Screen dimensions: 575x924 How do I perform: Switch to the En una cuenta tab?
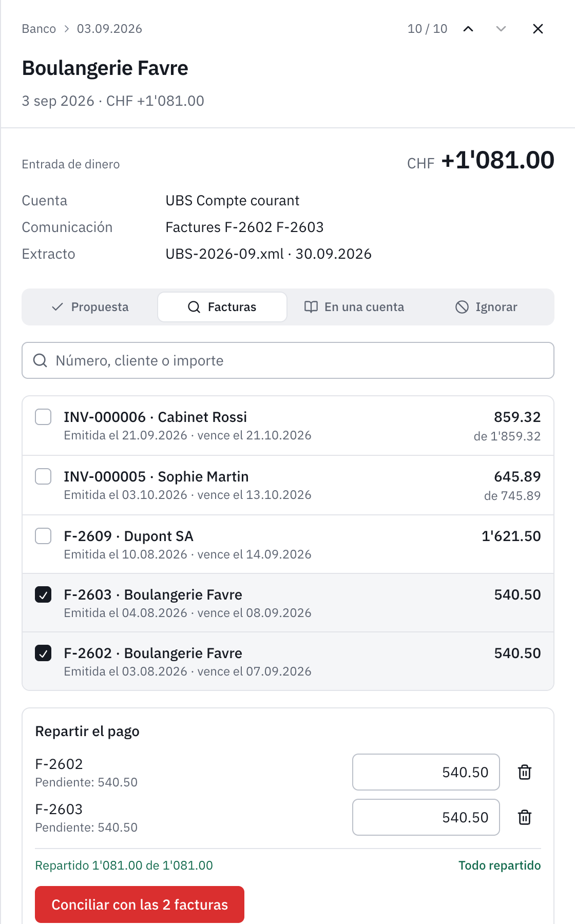(354, 307)
